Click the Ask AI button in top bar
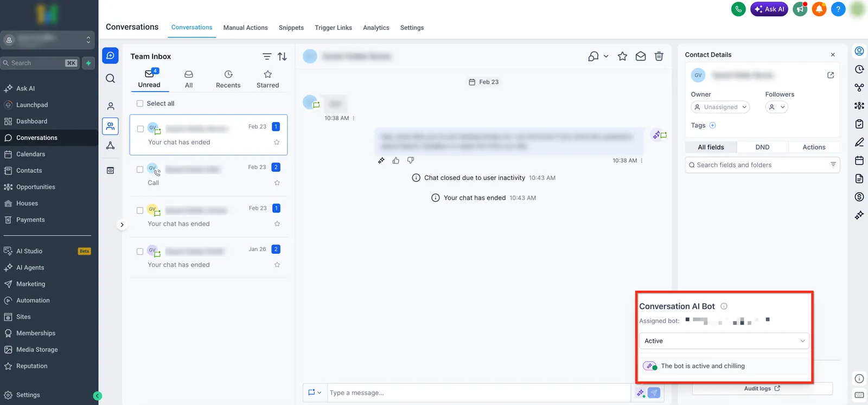The height and width of the screenshot is (405, 868). 769,9
